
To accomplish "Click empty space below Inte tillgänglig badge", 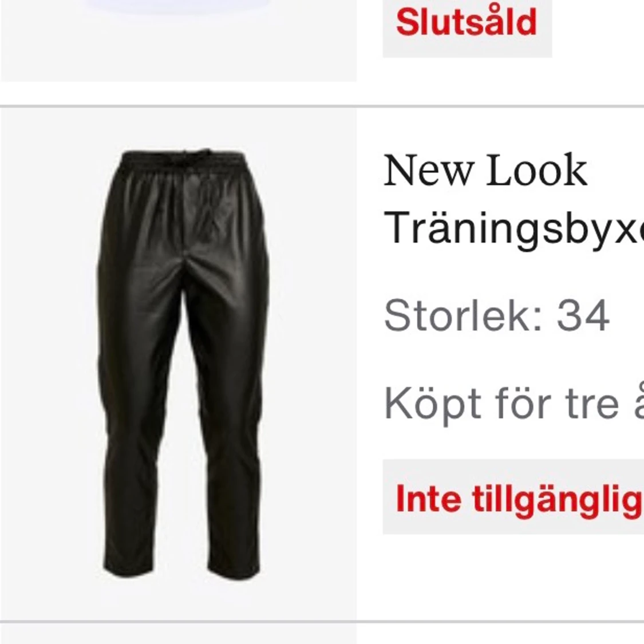I will pyautogui.click(x=513, y=577).
